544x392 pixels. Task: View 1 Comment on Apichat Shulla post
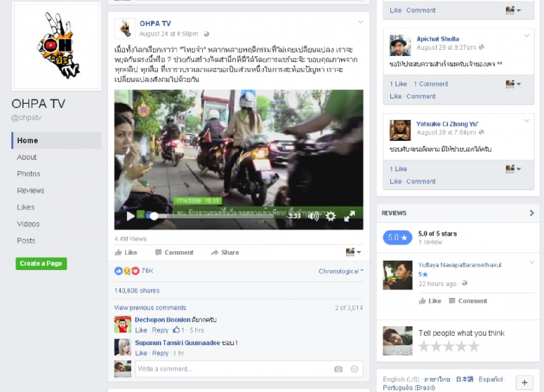pos(431,84)
